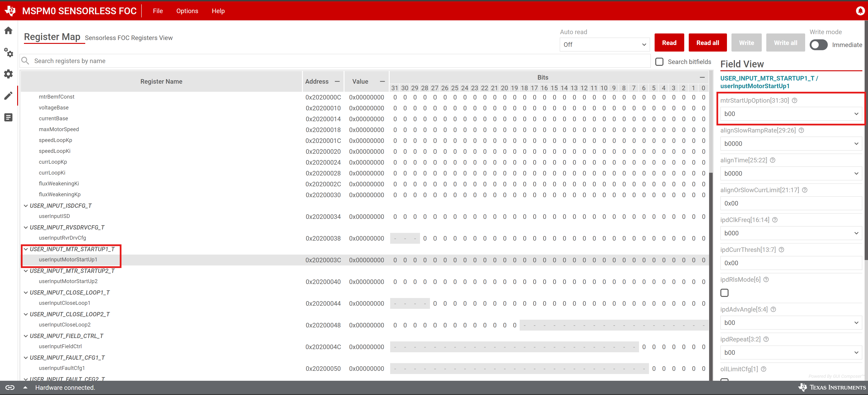Open the Options menu
This screenshot has width=868, height=395.
click(x=187, y=11)
